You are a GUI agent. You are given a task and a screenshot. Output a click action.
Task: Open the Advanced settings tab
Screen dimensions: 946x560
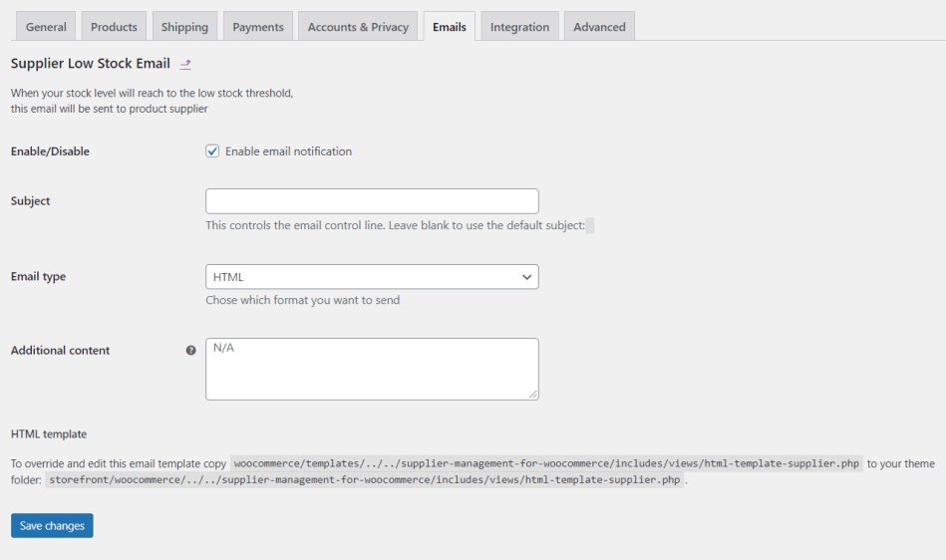[x=599, y=27]
